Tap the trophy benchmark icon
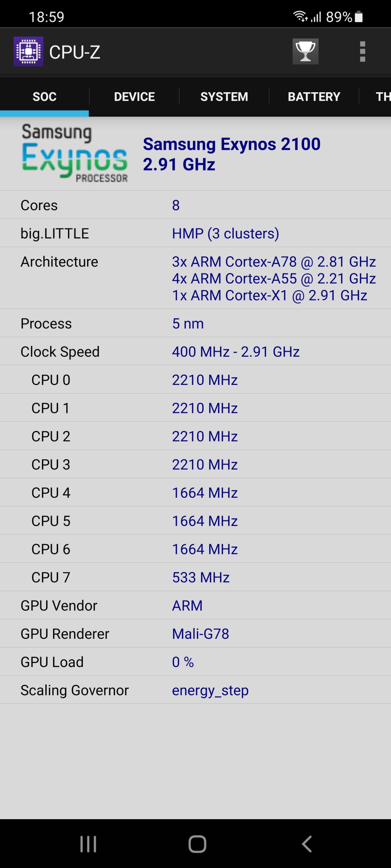The image size is (391, 868). (x=305, y=52)
